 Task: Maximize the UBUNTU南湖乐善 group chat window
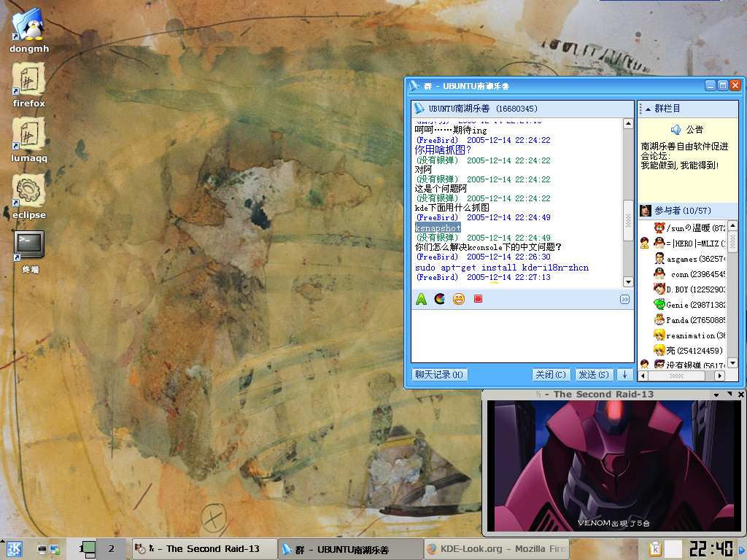[723, 85]
